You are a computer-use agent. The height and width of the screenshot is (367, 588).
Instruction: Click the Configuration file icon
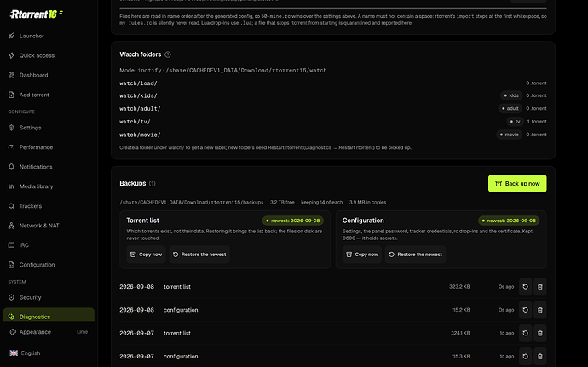(x=11, y=265)
